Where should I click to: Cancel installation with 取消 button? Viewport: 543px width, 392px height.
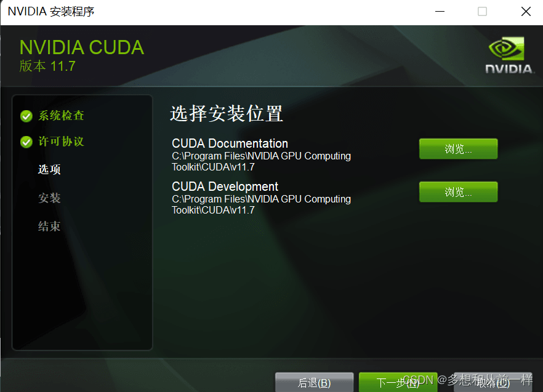(x=493, y=382)
